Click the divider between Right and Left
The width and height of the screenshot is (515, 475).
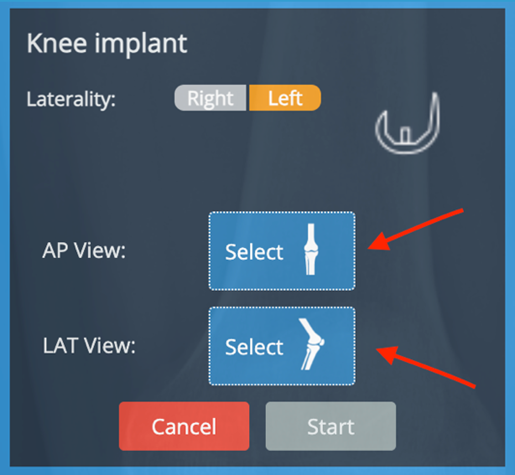click(248, 98)
